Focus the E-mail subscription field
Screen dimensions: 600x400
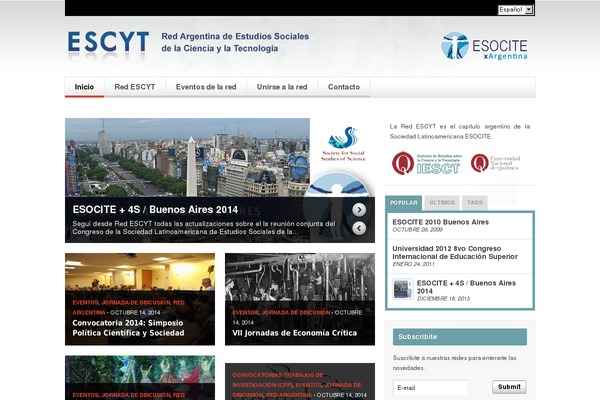[x=430, y=388]
